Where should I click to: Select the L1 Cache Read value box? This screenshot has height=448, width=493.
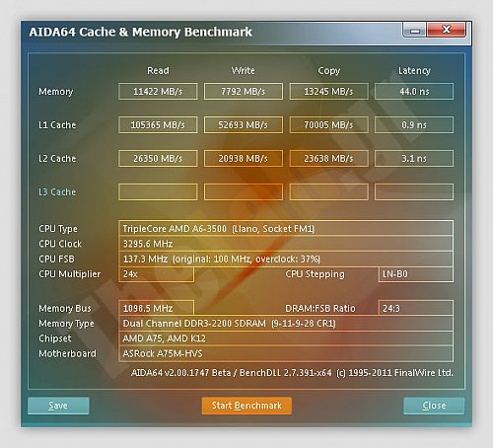158,124
